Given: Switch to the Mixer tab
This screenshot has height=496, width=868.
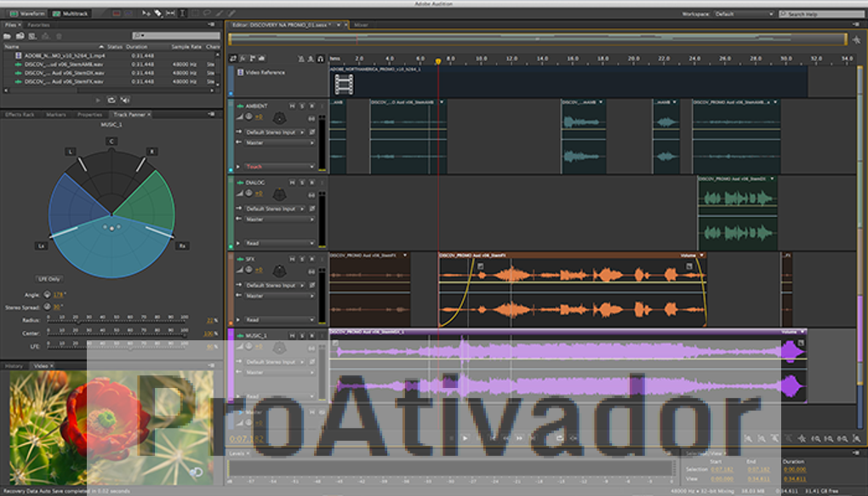Looking at the screenshot, I should pos(361,24).
